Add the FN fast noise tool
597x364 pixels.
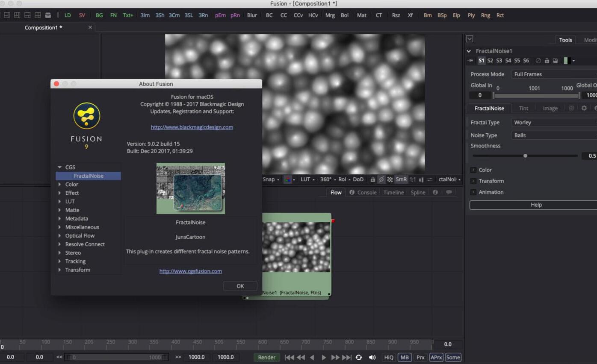pyautogui.click(x=113, y=15)
